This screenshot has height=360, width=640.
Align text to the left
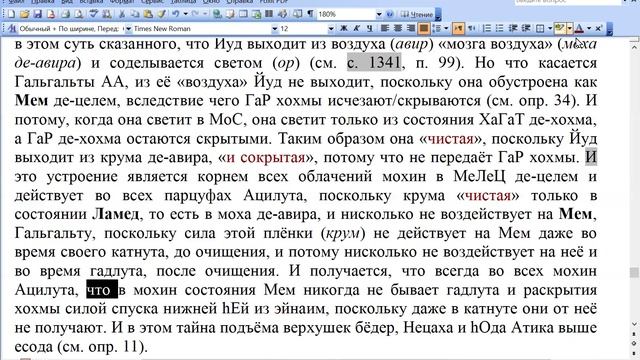pos(384,28)
